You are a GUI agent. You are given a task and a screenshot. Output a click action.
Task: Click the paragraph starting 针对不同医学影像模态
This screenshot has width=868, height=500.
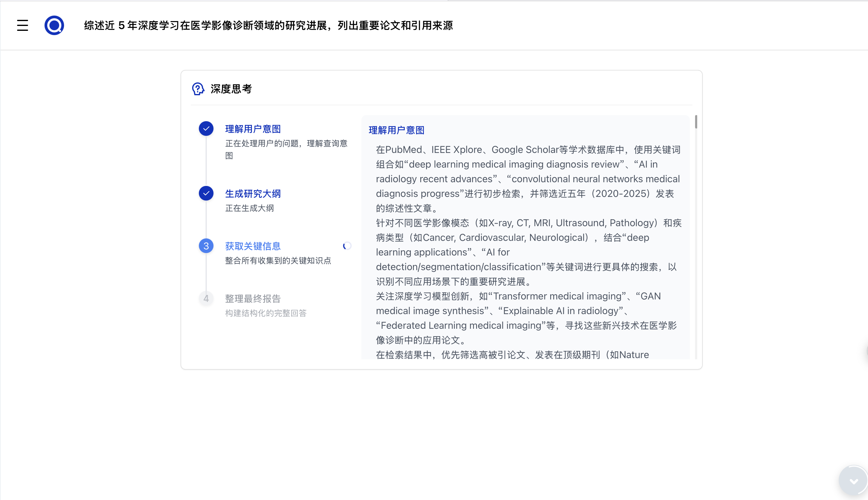tap(528, 252)
